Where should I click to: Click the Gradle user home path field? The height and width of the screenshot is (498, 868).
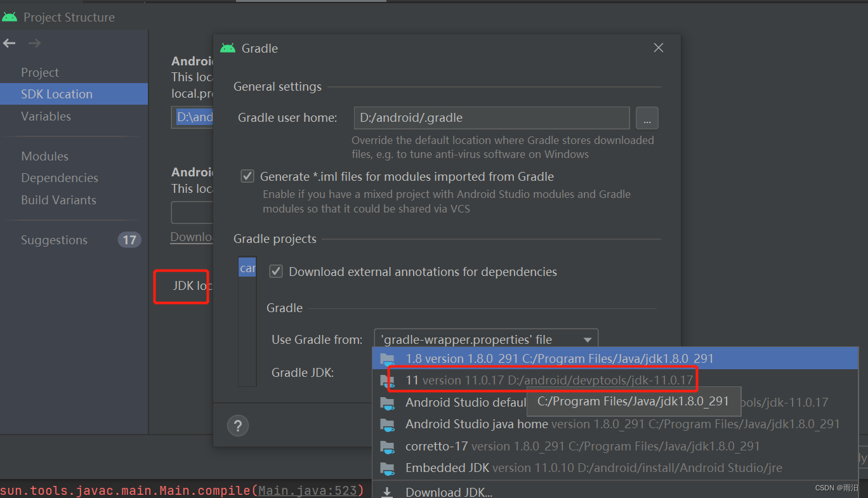(x=492, y=118)
